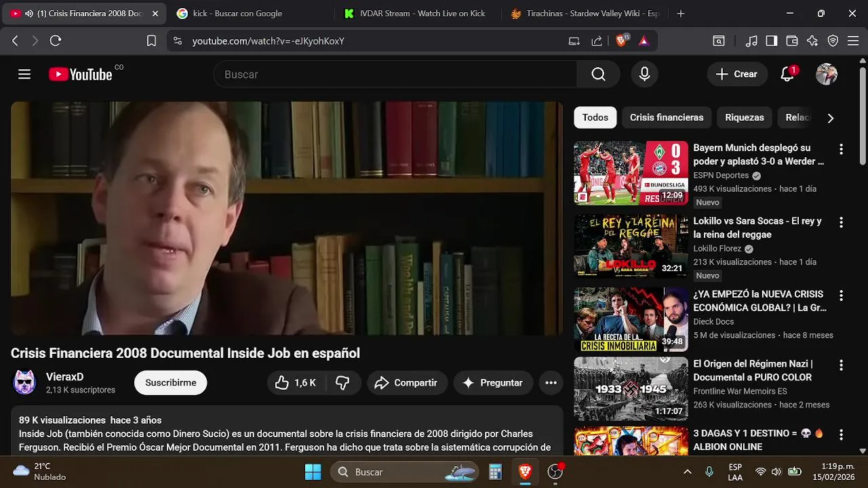Image resolution: width=868 pixels, height=488 pixels.
Task: Open the Brave Wallet icon
Action: (x=792, y=41)
